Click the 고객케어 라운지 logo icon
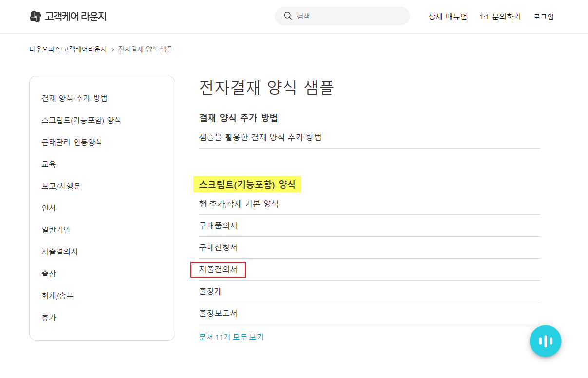The image size is (588, 378). pyautogui.click(x=35, y=17)
